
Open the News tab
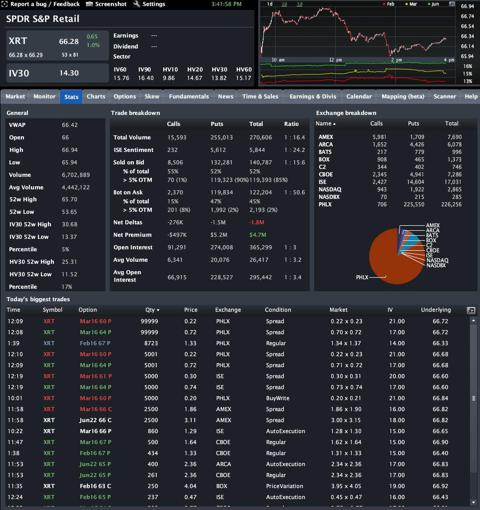226,97
